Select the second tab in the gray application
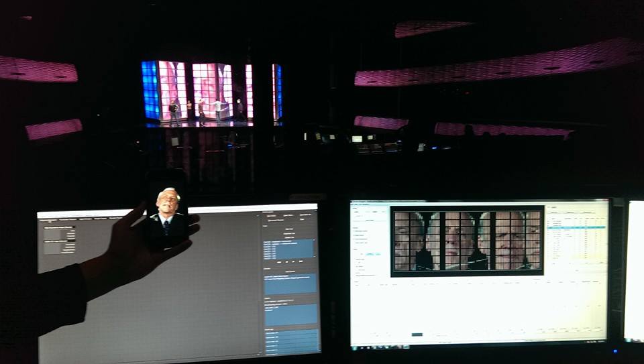This screenshot has width=644, height=364. point(67,219)
